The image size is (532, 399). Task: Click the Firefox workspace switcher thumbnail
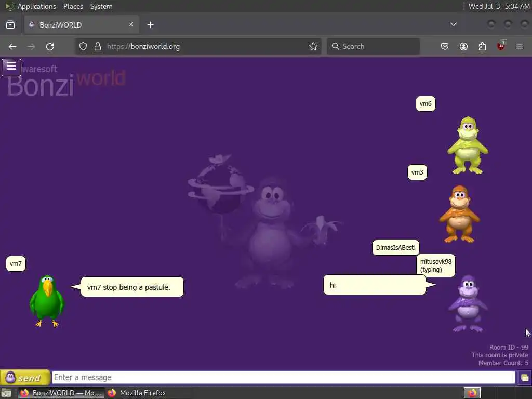[x=472, y=393]
